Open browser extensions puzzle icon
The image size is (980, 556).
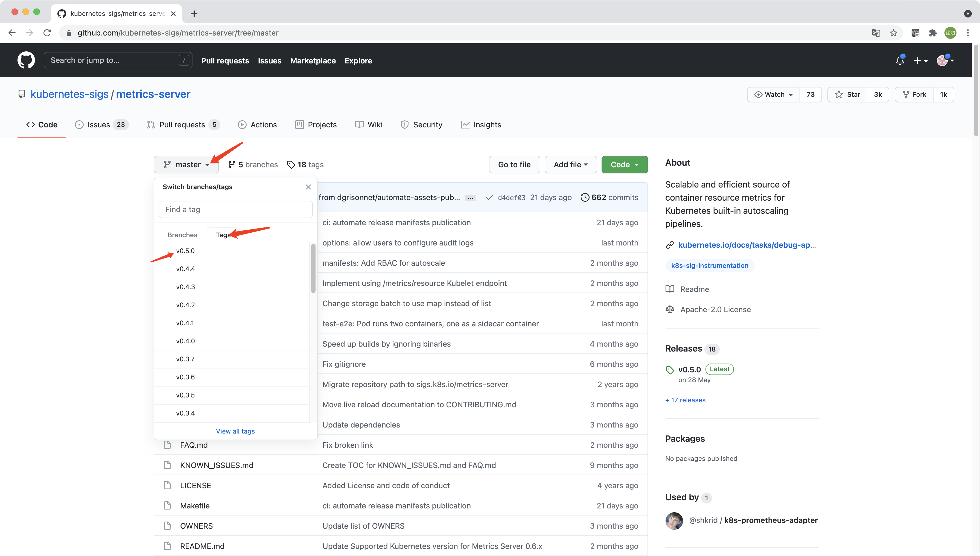[933, 33]
